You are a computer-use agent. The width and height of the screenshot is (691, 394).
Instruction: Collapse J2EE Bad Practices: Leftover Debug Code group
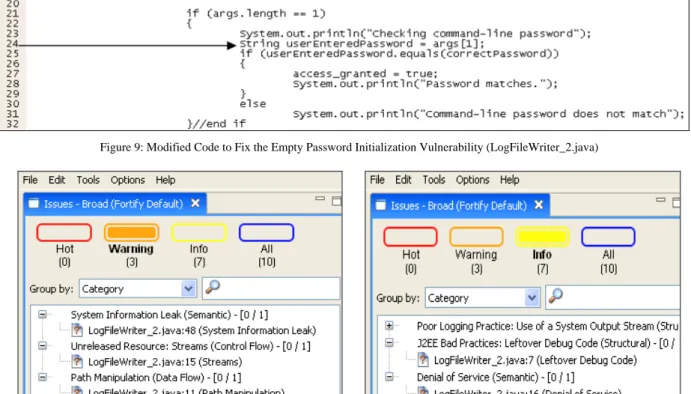pos(389,342)
